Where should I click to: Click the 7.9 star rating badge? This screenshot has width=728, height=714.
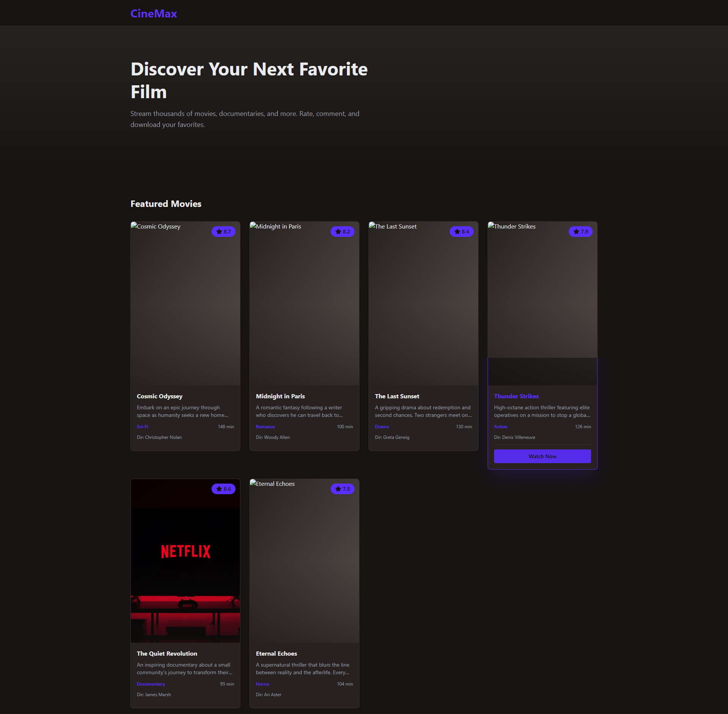point(581,232)
